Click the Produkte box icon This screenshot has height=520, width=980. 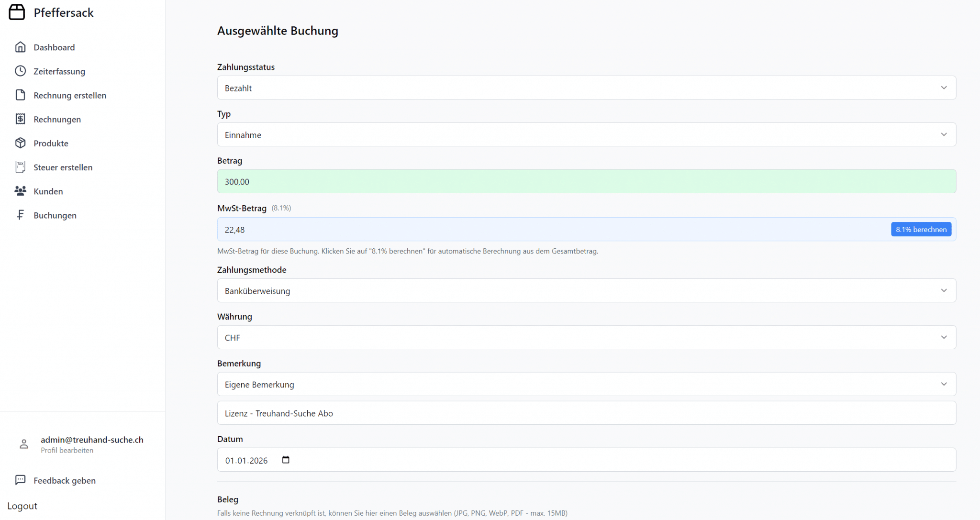pos(20,143)
